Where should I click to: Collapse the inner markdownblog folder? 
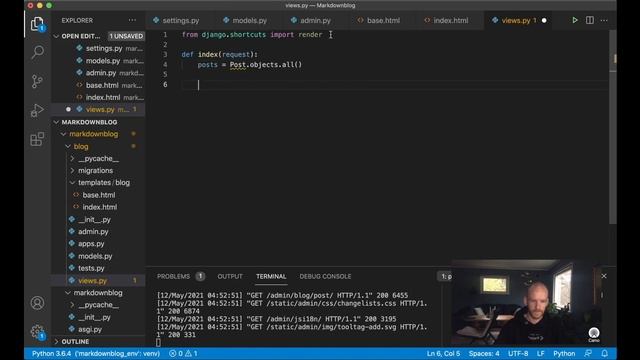coord(68,293)
